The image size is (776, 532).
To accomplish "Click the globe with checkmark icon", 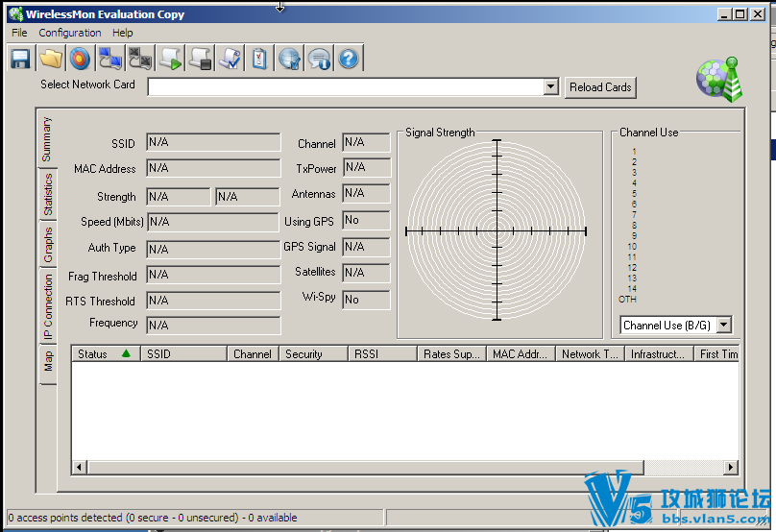I will (289, 59).
